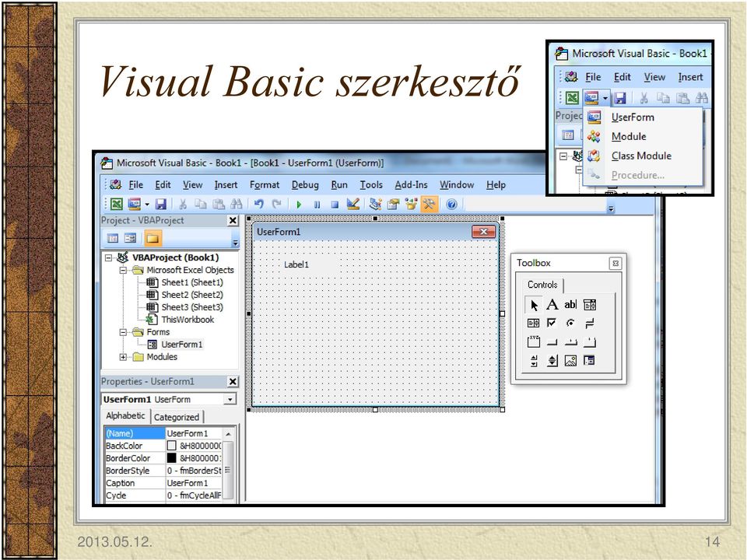The image size is (747, 560).
Task: Select the OptionButton control in the Toolbox
Action: click(570, 324)
